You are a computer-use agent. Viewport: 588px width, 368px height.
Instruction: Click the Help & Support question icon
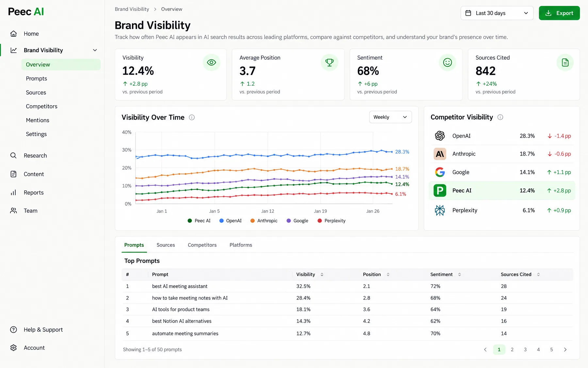tap(13, 330)
